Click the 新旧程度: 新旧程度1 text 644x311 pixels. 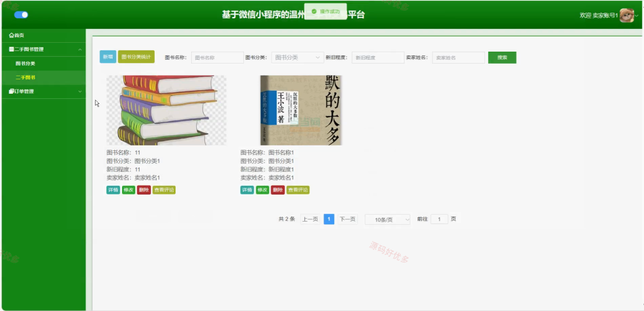[x=267, y=169]
